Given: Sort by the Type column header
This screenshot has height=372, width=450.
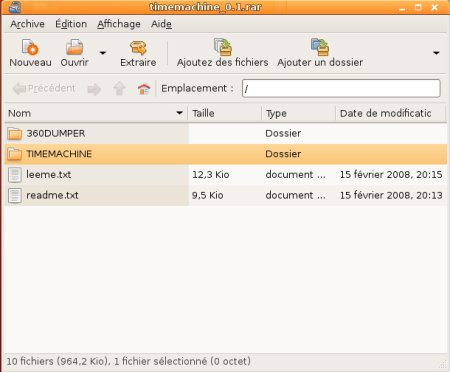Looking at the screenshot, I should [x=298, y=113].
